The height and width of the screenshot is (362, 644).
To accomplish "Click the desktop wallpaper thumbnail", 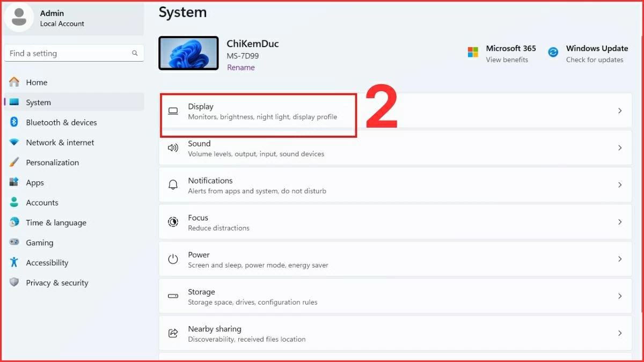I will click(188, 53).
